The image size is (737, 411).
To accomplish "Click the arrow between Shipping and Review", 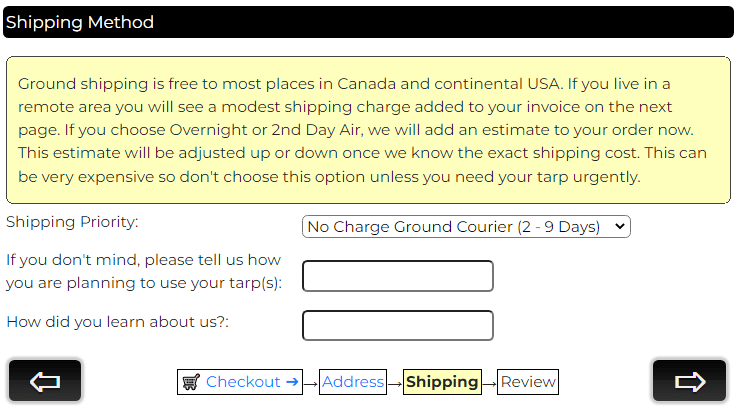I will click(489, 382).
